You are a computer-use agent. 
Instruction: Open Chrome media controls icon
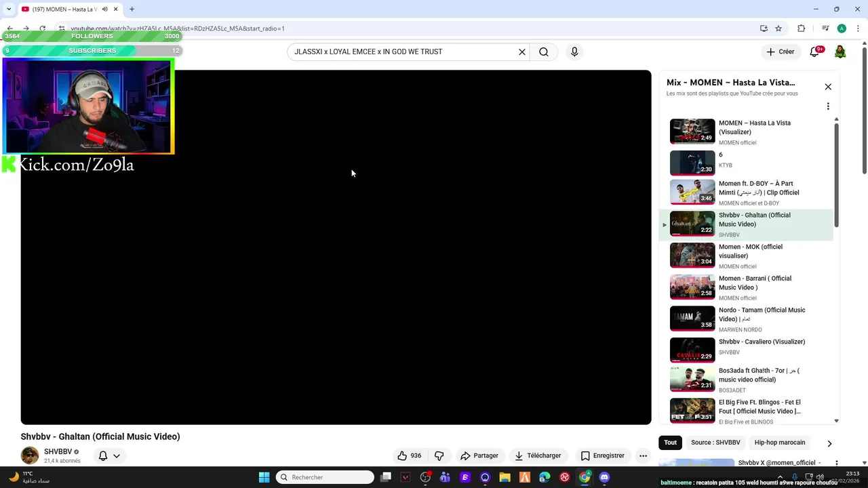(825, 28)
